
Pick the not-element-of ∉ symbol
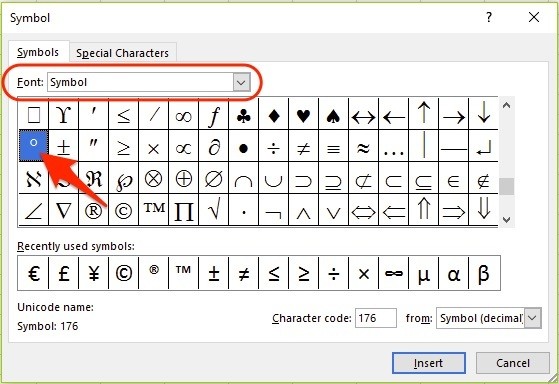tap(483, 178)
